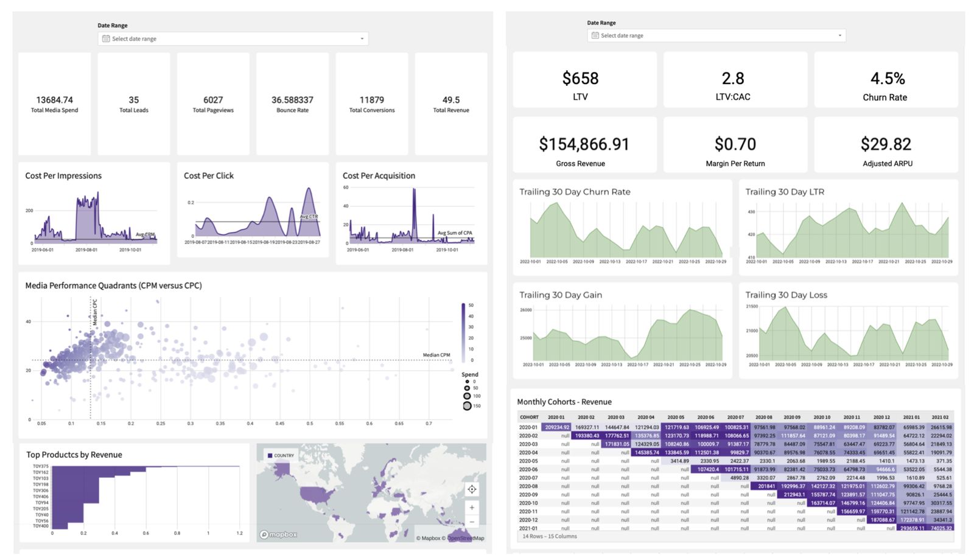Select the Total Conversions card
The image size is (974, 560).
point(372,104)
